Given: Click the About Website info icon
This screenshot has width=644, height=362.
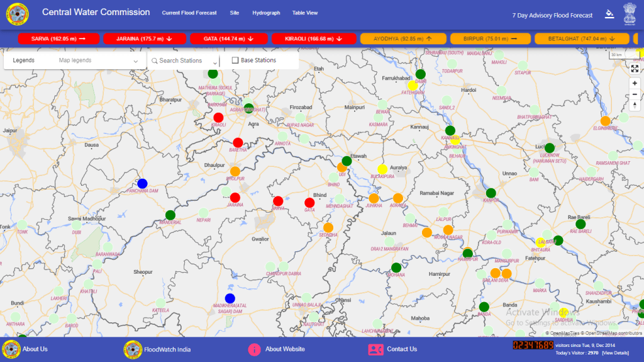Looking at the screenshot, I should point(255,349).
